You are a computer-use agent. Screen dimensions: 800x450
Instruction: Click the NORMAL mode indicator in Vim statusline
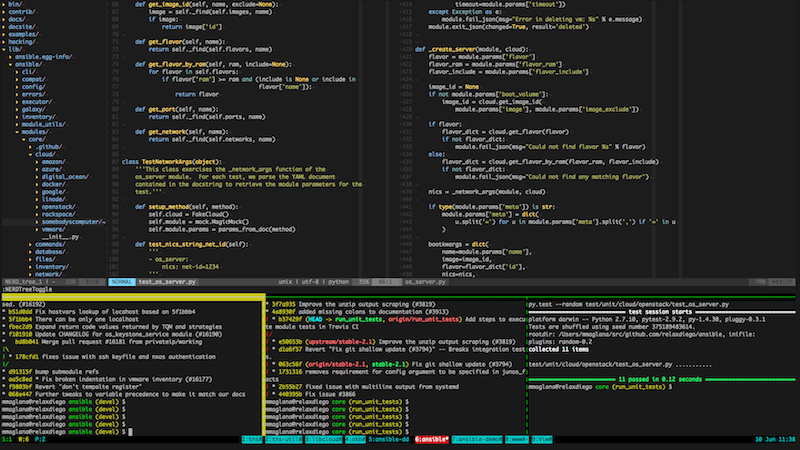pyautogui.click(x=121, y=282)
